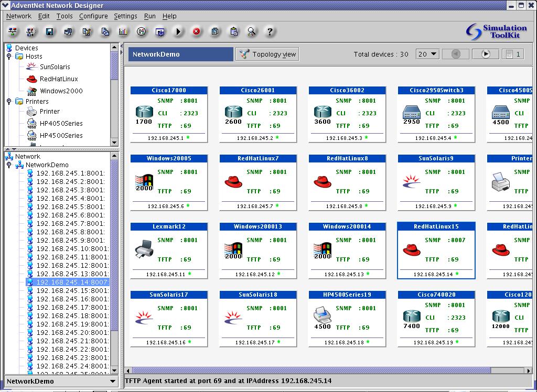This screenshot has height=392, width=537.
Task: Open the Tools menu
Action: (x=65, y=16)
